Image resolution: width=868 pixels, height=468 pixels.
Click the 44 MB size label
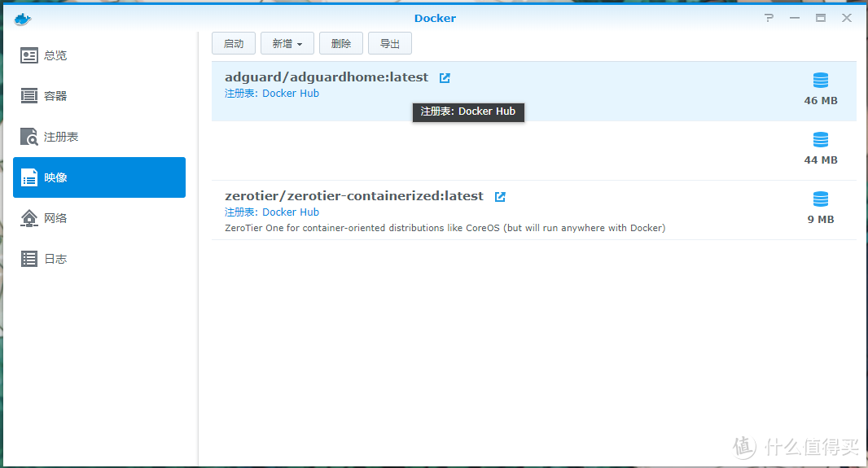821,160
